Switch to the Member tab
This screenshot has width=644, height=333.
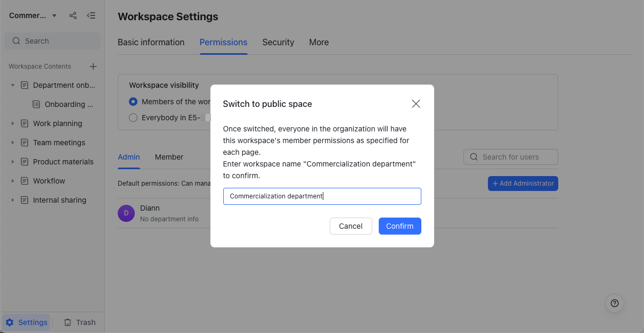click(x=169, y=157)
